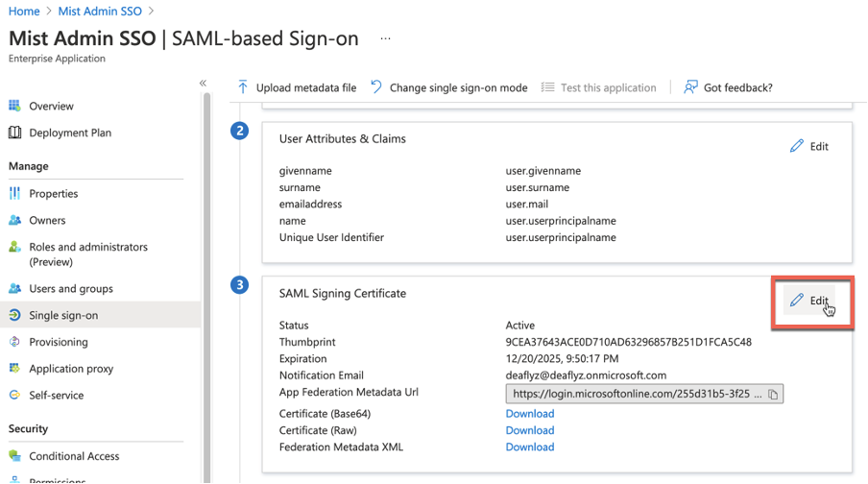The image size is (868, 484).
Task: Open Roles and administrators (Preview)
Action: coord(87,254)
